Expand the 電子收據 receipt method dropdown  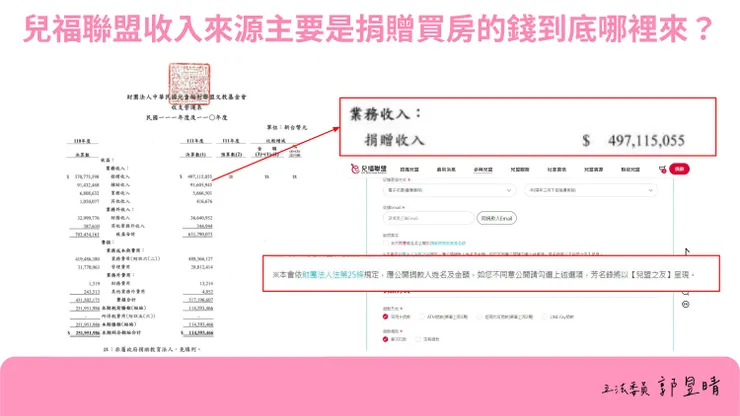point(449,190)
